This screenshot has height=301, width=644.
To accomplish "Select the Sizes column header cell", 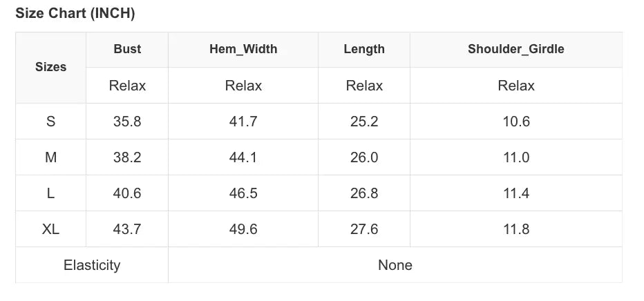I will [x=50, y=67].
